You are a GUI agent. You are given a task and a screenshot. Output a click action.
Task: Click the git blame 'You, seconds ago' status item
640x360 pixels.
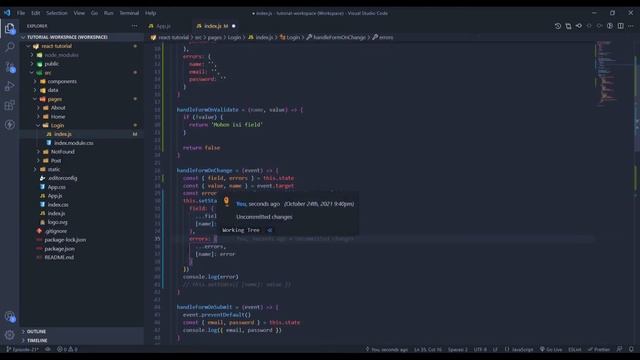pyautogui.click(x=387, y=349)
